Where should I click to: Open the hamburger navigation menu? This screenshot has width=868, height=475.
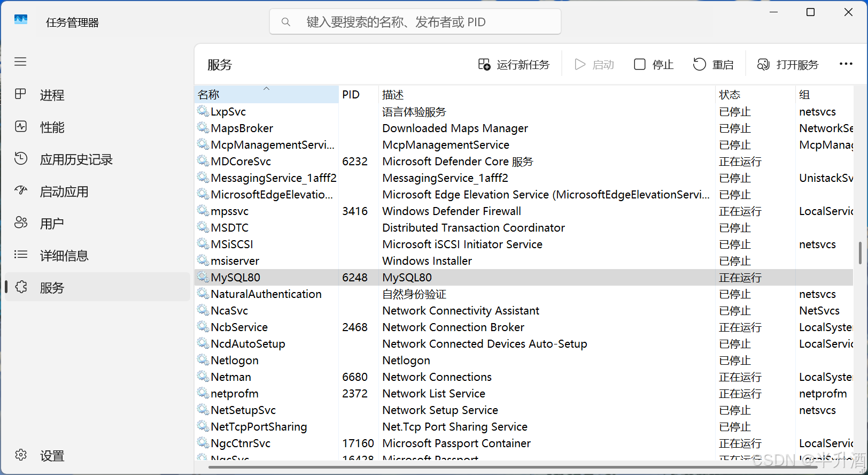pyautogui.click(x=20, y=62)
